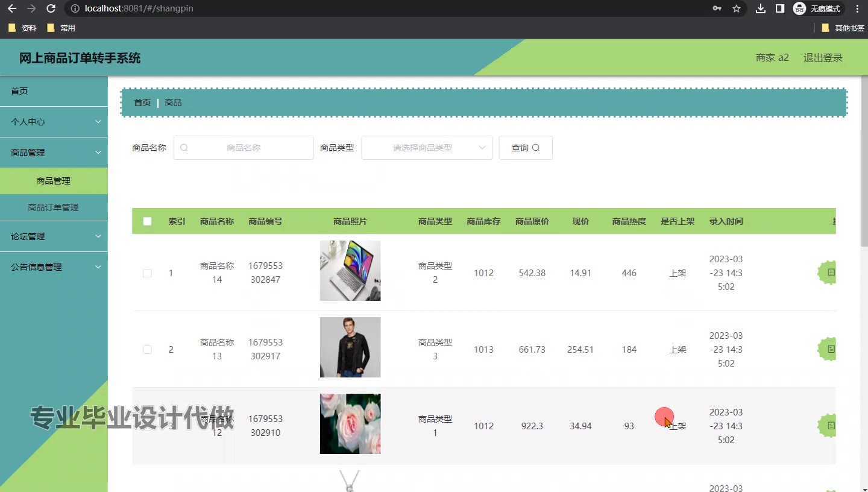
Task: Click the browser address bar URL
Action: [x=139, y=8]
